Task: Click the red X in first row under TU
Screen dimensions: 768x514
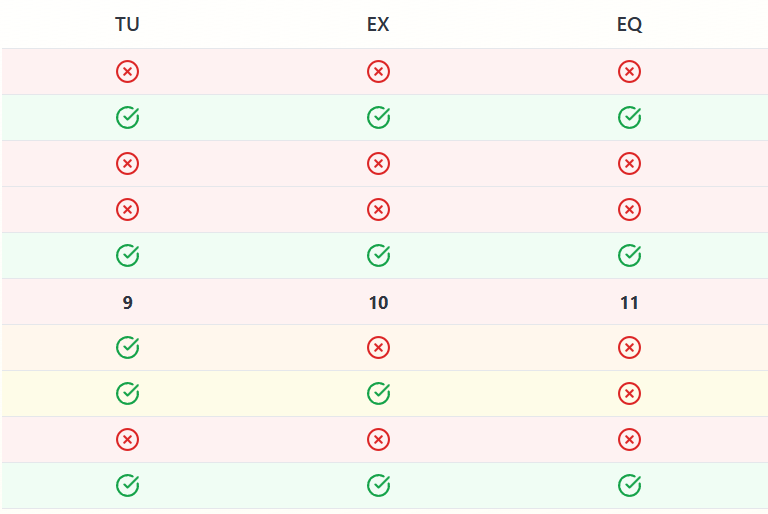Action: point(127,72)
